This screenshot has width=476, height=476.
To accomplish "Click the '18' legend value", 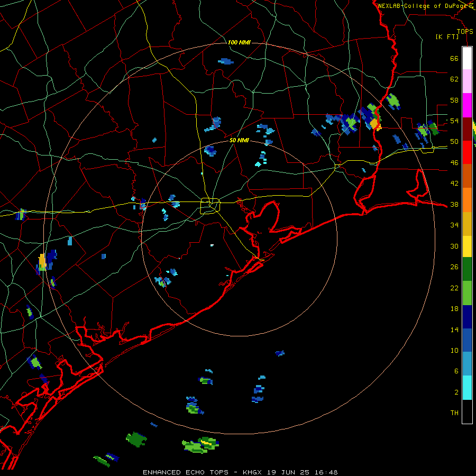I will coord(454,309).
